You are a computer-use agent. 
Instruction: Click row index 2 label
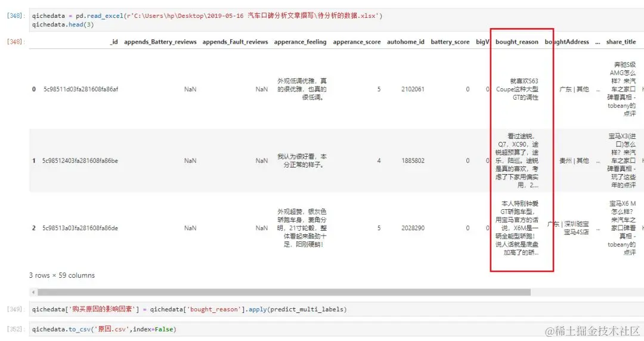pyautogui.click(x=33, y=228)
